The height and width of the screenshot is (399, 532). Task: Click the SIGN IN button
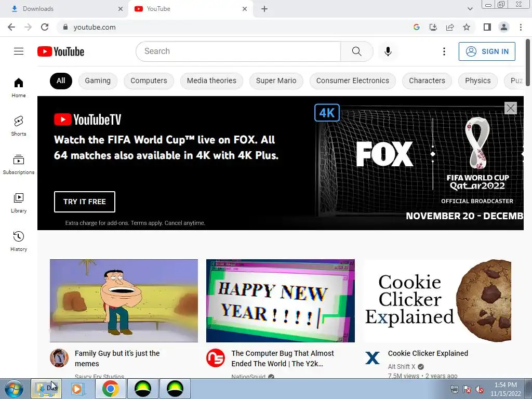coord(487,51)
